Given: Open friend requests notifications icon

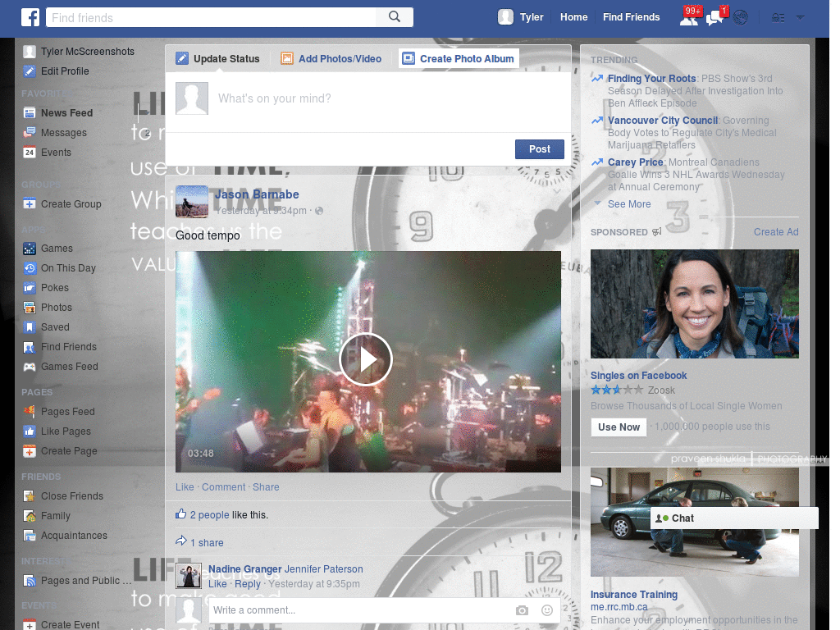Looking at the screenshot, I should 689,19.
